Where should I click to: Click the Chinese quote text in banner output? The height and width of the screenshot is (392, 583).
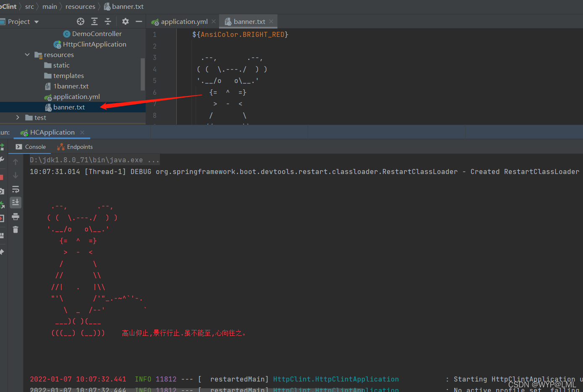[x=184, y=333]
